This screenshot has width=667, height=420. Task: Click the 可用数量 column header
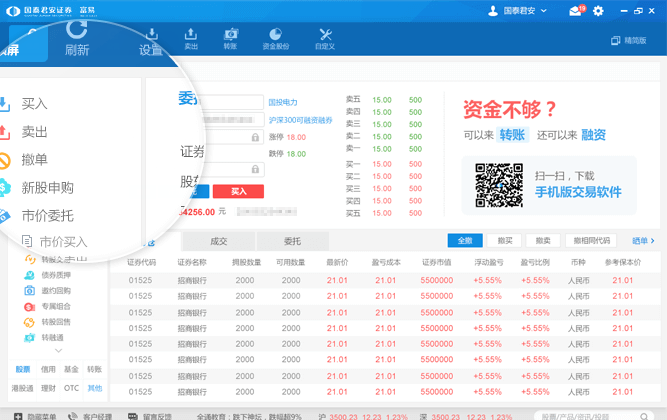coord(291,262)
